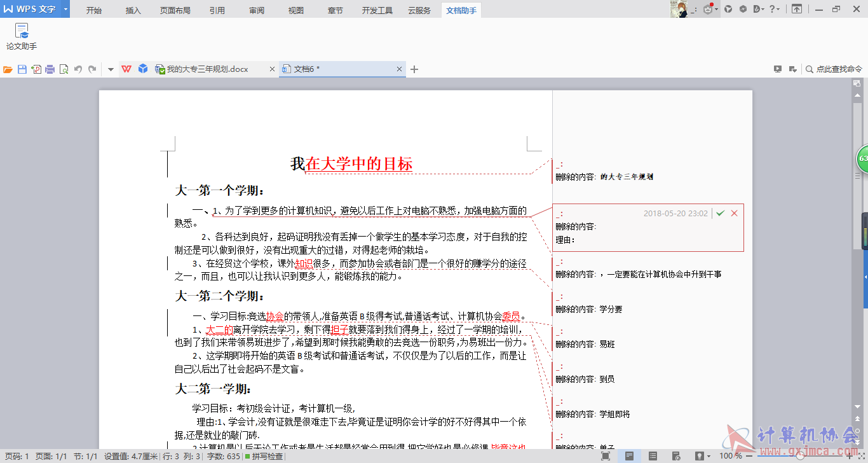
Task: Undo the last action
Action: click(x=78, y=69)
